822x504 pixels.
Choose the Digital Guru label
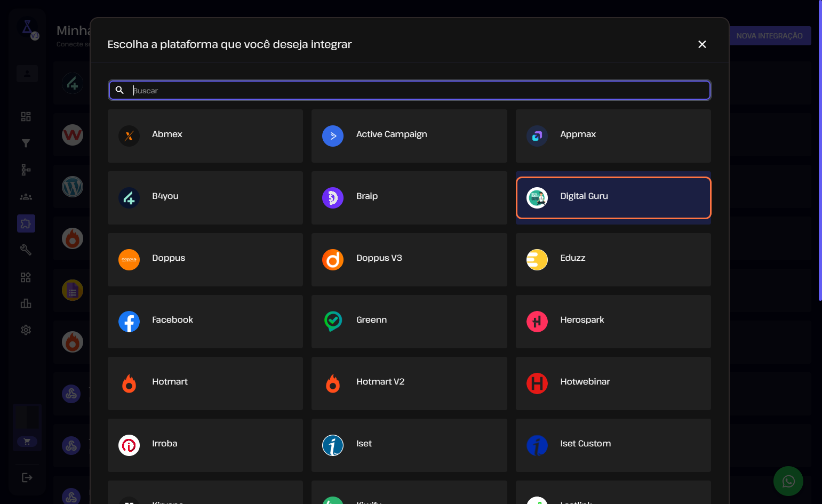point(584,196)
